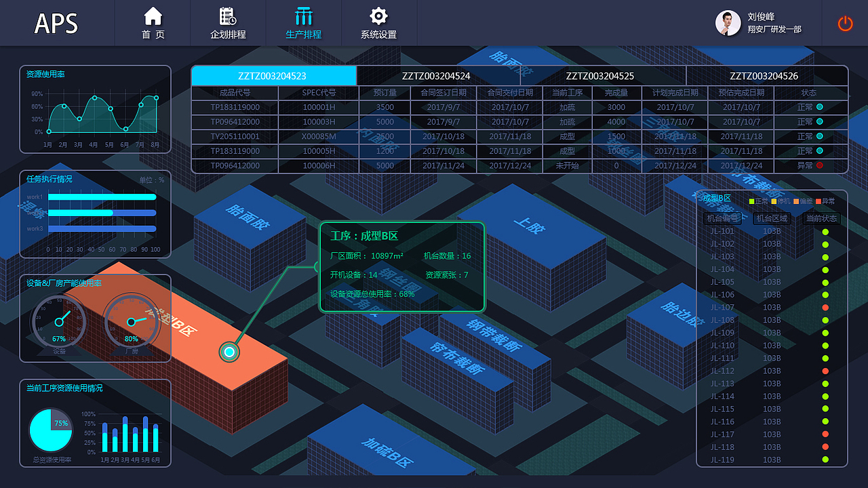868x488 pixels.
Task: Open the 刘俊峰 user avatar
Action: (728, 23)
